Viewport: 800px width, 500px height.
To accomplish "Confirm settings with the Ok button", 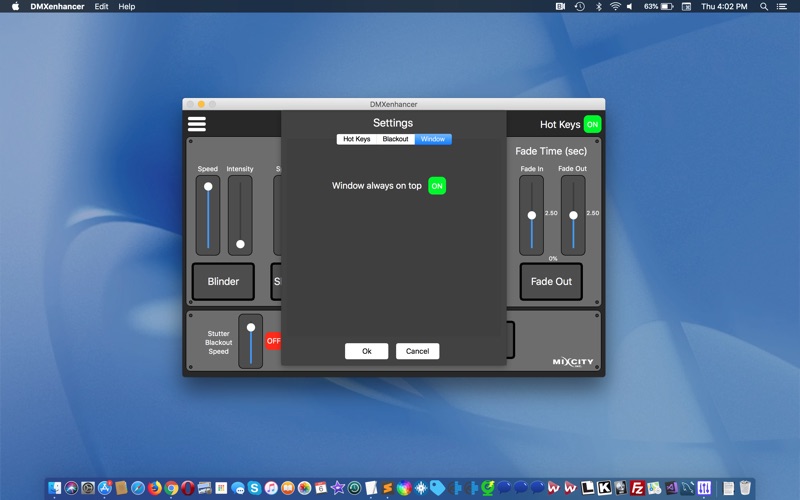I will 366,351.
